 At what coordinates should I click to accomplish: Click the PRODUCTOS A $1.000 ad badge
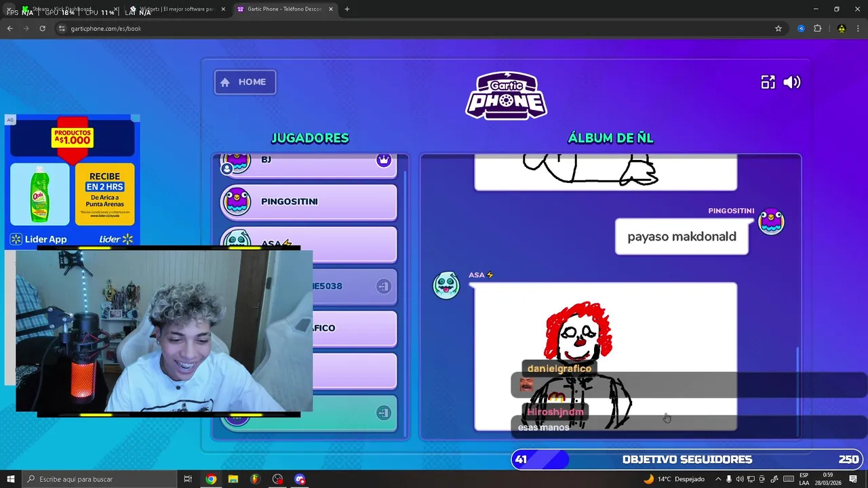73,138
